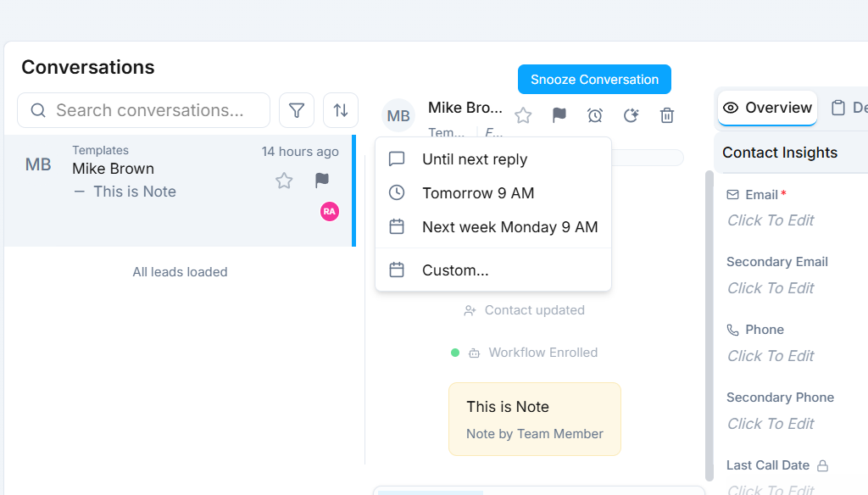The height and width of the screenshot is (495, 868).
Task: Pick "Next week Monday 9 AM" option
Action: (x=509, y=227)
